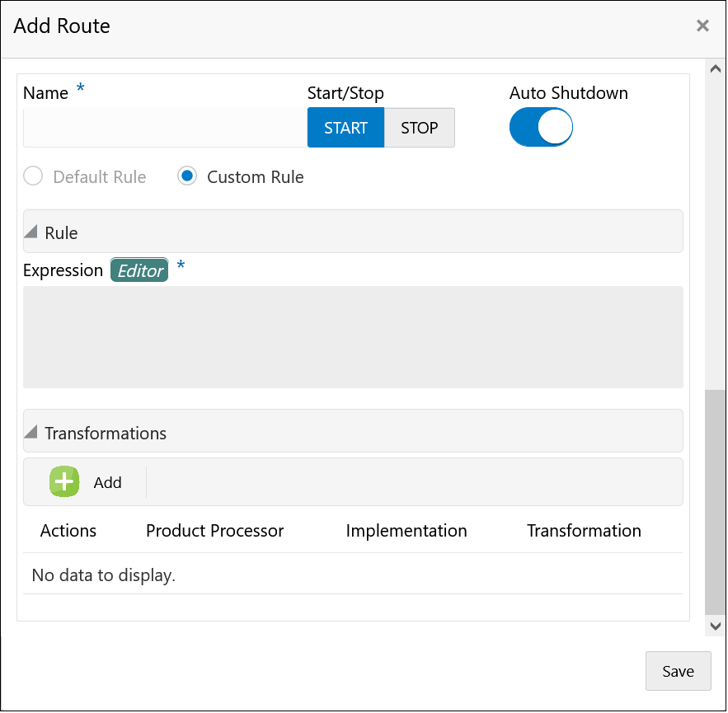Click the green plus Add icon
Image resolution: width=728 pixels, height=713 pixels.
(x=64, y=482)
